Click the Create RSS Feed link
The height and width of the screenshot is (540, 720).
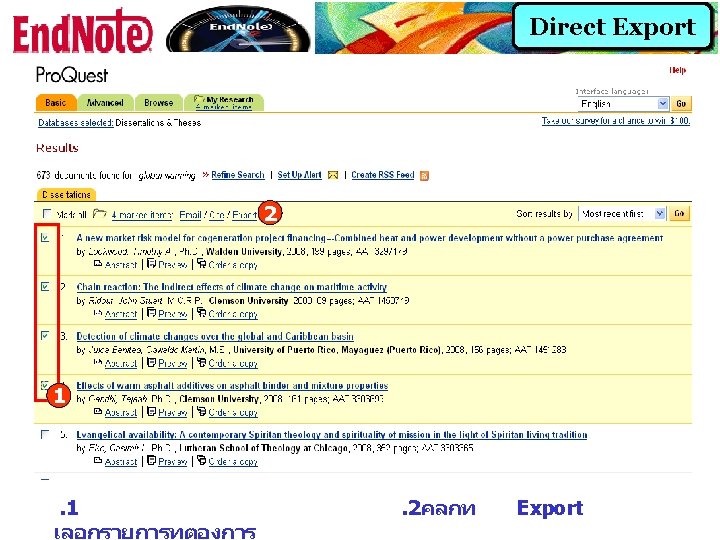383,175
